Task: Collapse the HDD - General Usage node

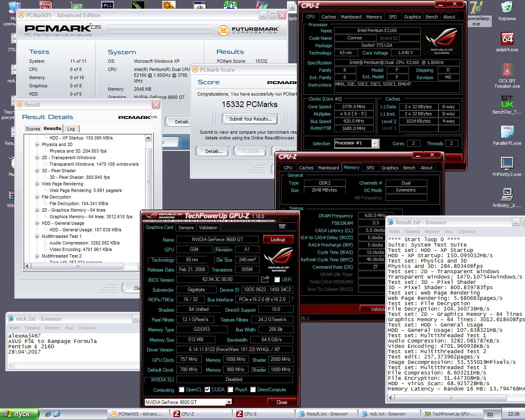Action: tap(37, 223)
